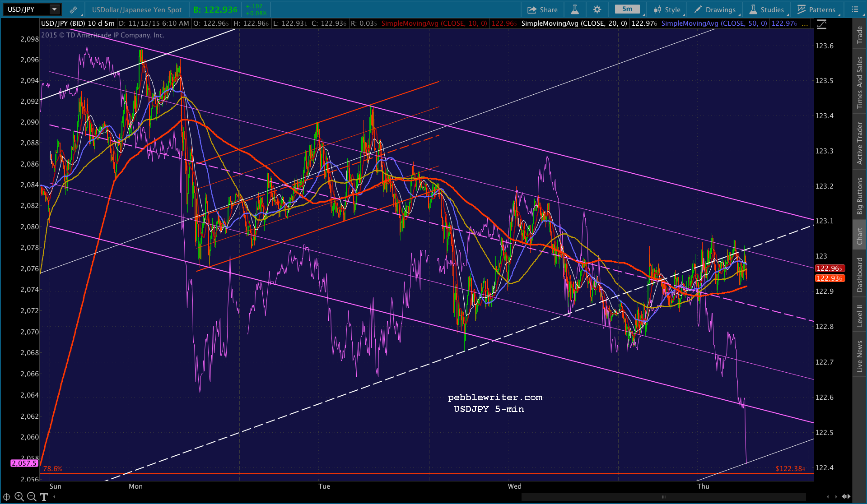Open chart settings gear icon

(597, 9)
